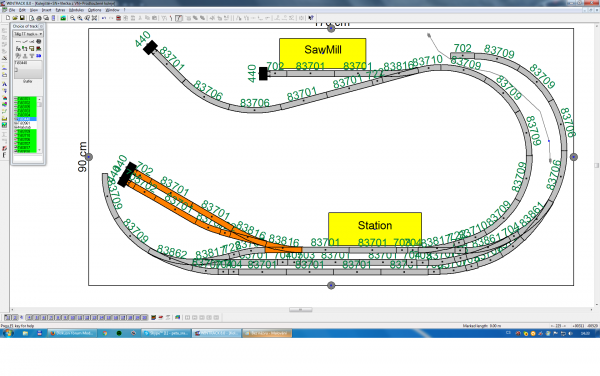Click the zoom in magnifier icon

point(72,18)
